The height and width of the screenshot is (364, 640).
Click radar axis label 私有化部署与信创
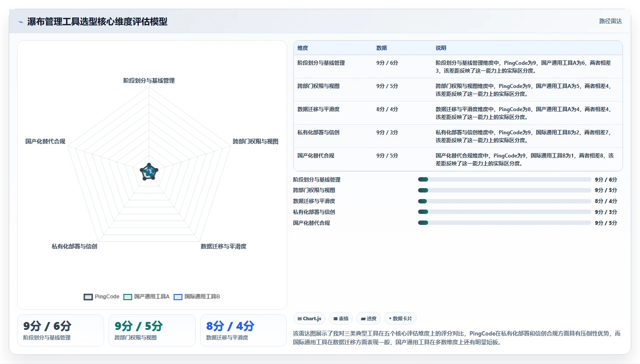point(74,246)
